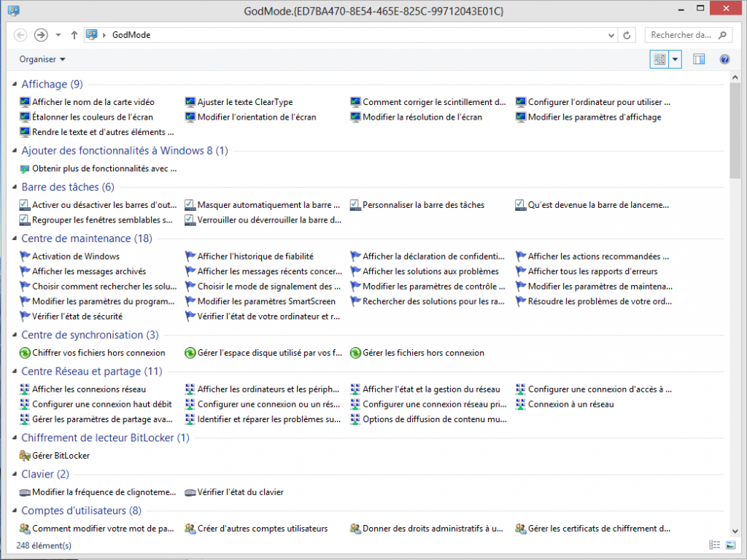The image size is (747, 560).
Task: Open recent locations dropdown arrow
Action: click(x=58, y=35)
